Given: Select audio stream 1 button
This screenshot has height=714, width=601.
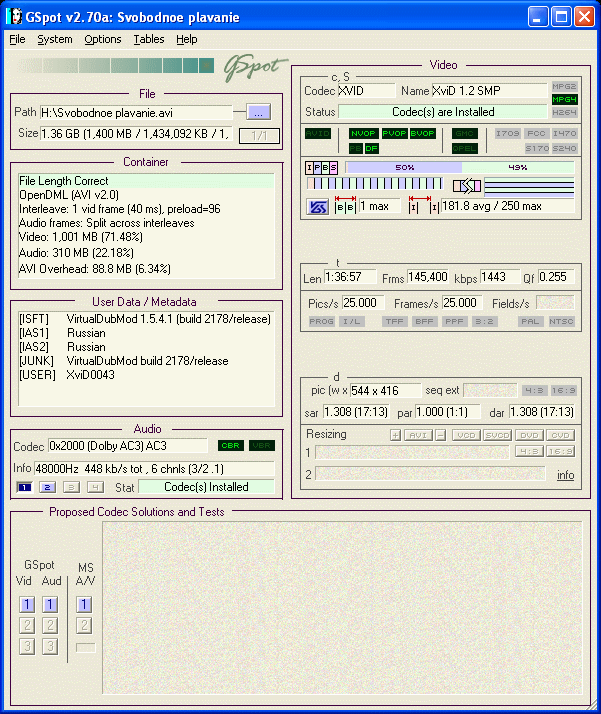Looking at the screenshot, I should (x=24, y=487).
